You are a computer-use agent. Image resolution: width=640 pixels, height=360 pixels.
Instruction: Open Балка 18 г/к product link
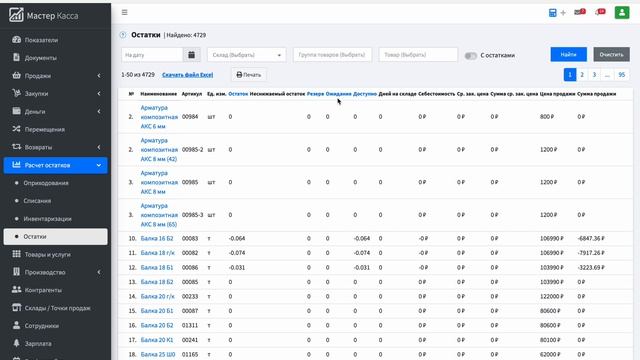[x=158, y=253]
